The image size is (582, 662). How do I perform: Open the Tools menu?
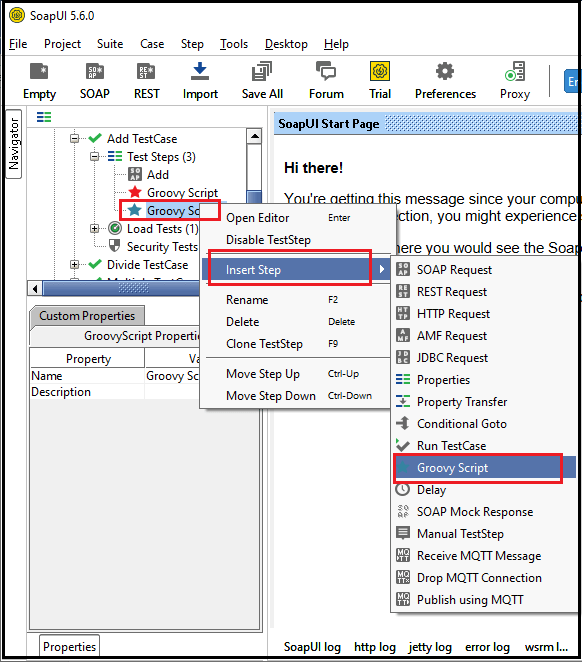234,44
